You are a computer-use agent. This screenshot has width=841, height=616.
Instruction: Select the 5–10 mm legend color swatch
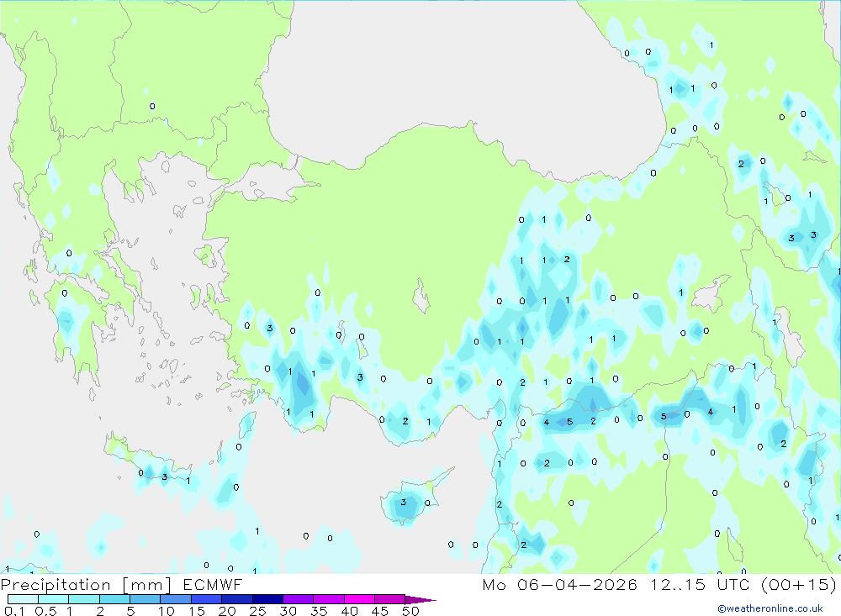[x=145, y=599]
